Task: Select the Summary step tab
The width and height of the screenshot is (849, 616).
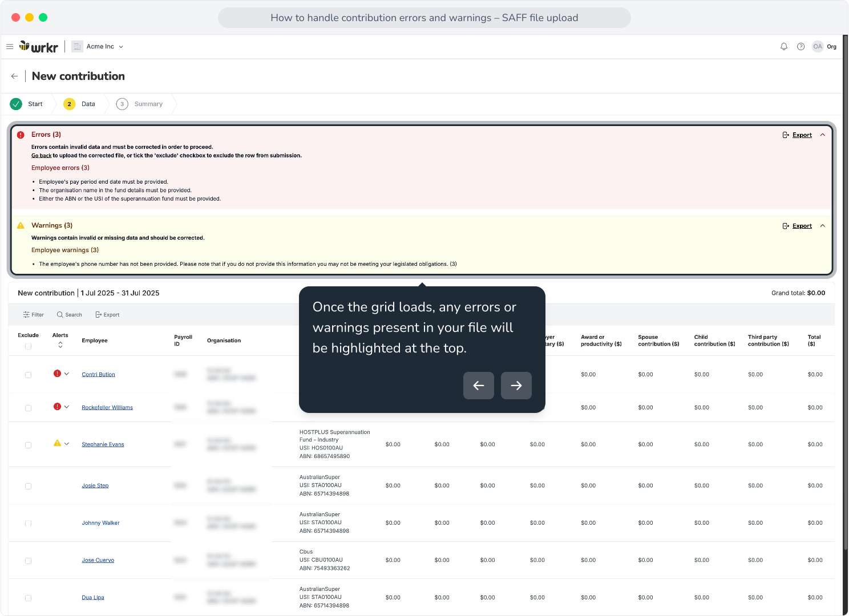Action: pos(140,104)
